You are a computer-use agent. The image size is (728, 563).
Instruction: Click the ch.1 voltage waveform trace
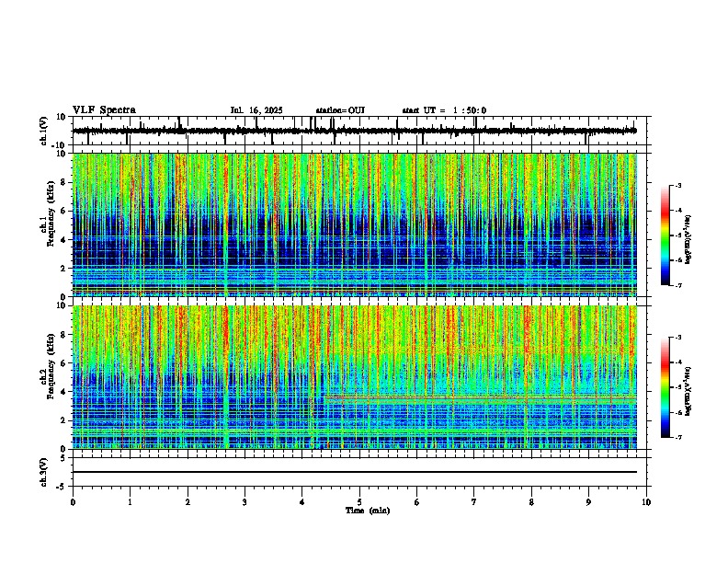point(354,131)
